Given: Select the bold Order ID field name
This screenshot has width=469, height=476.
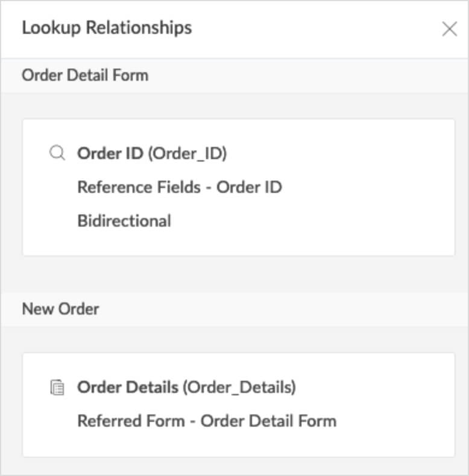Looking at the screenshot, I should pos(110,154).
